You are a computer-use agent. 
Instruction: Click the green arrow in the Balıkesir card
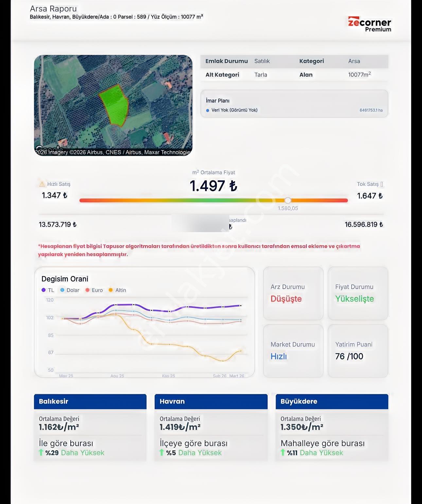pos(41,453)
